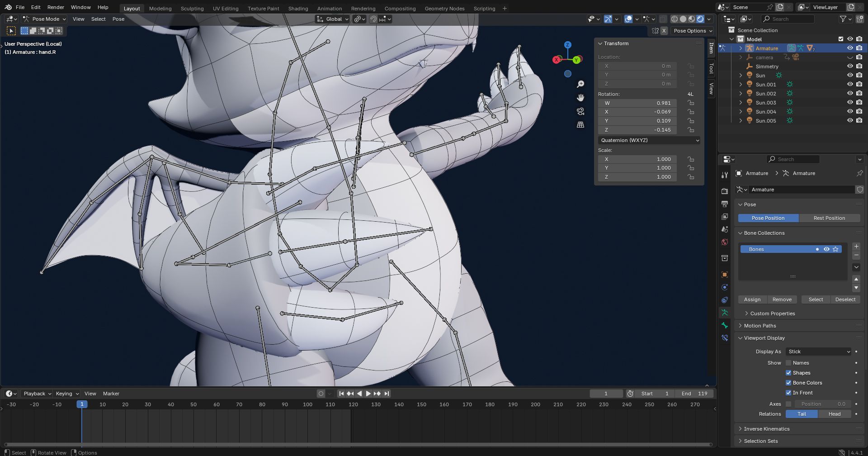Open the Pose Mode dropdown
This screenshot has width=868, height=456.
44,19
